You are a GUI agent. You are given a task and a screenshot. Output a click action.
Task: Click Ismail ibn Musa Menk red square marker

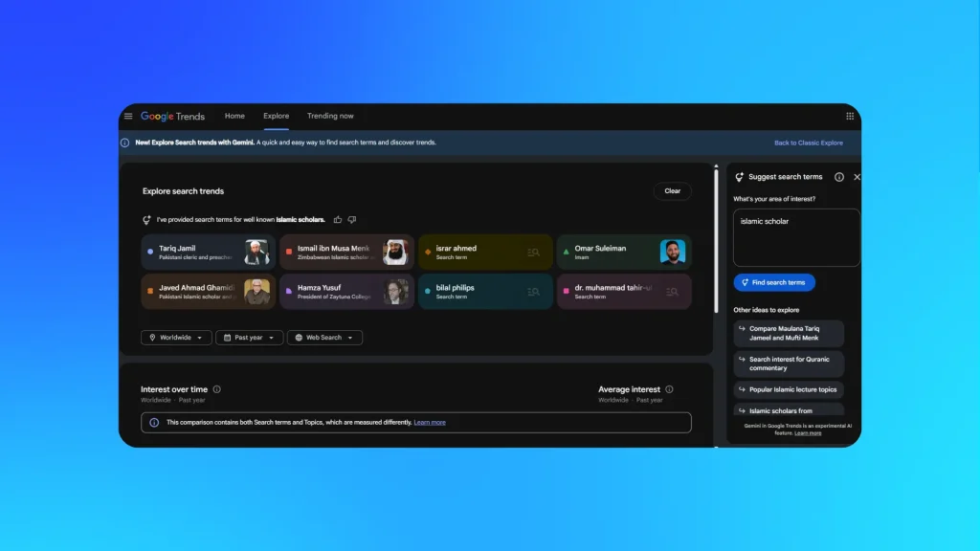[x=289, y=252]
